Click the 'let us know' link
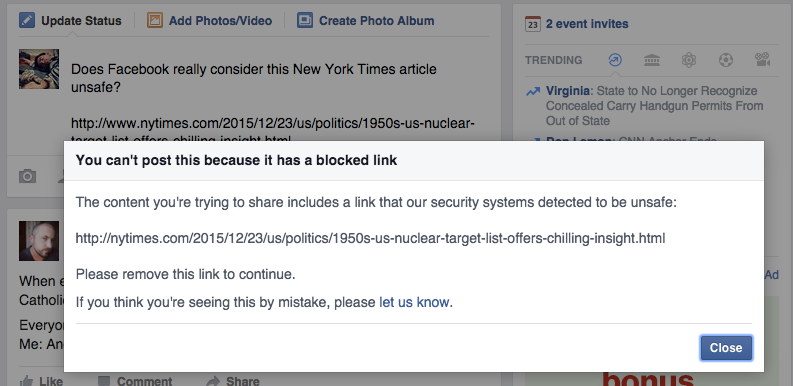The width and height of the screenshot is (793, 386). [414, 303]
